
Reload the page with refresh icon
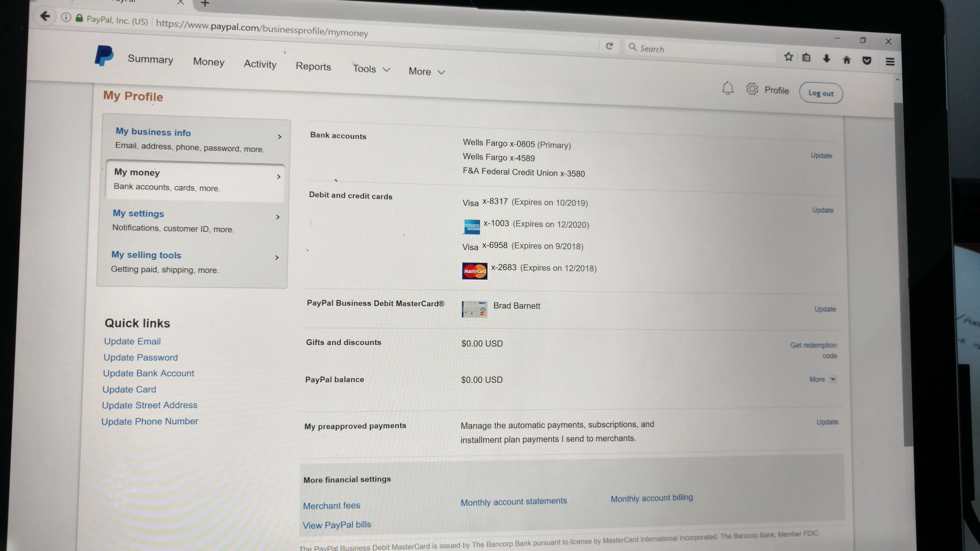point(609,46)
